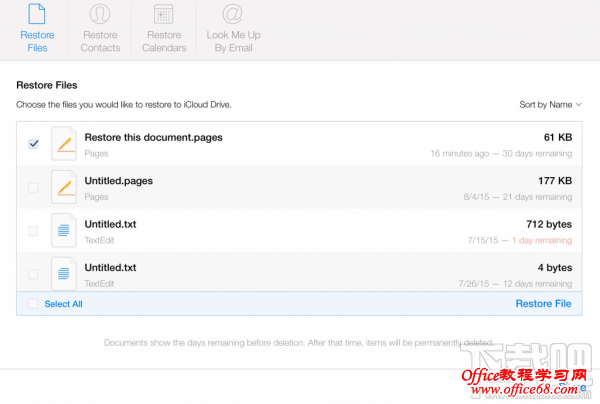Viewport: 600px width, 404px height.
Task: Uncheck Restore this document.pages checkbox
Action: tap(33, 144)
